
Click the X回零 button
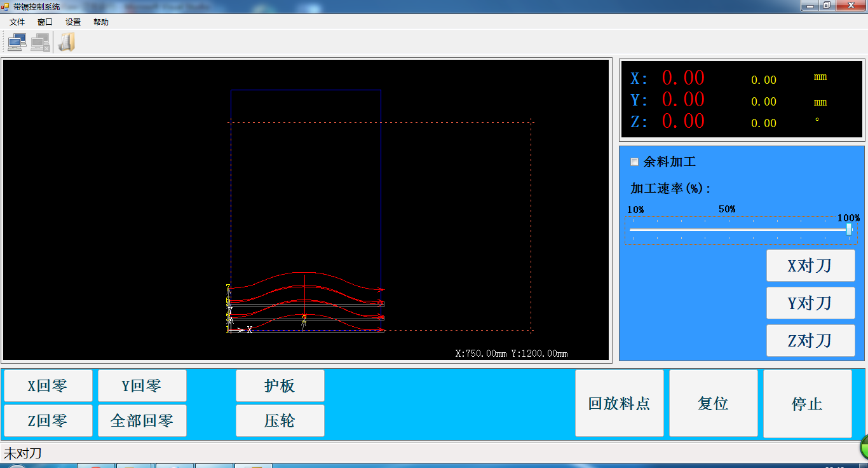coord(48,386)
